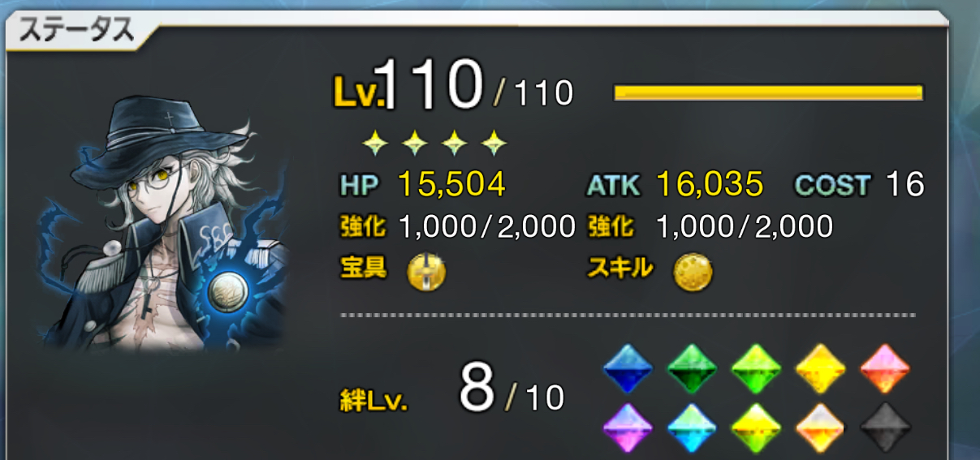Select the dark green bond crystal
Viewport: 980px width, 460px height.
click(x=692, y=369)
